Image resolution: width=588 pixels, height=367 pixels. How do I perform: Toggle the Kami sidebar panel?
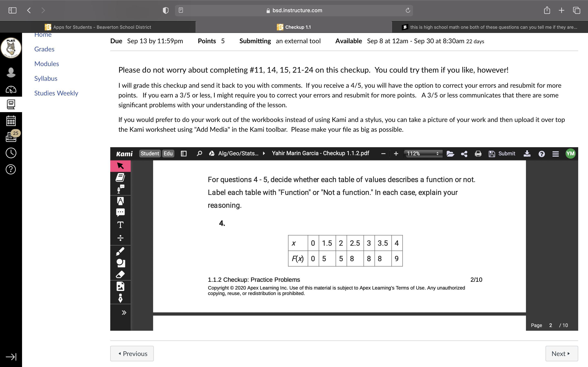tap(184, 154)
